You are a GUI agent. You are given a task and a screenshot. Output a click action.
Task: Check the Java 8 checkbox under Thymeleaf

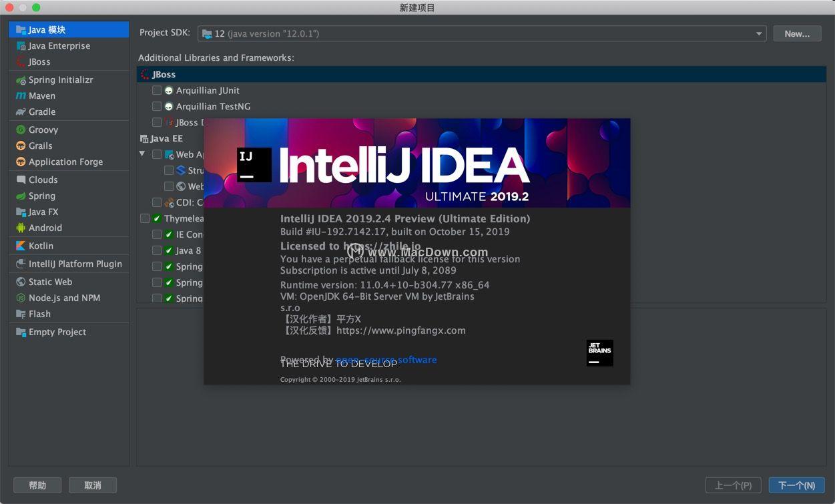(157, 250)
